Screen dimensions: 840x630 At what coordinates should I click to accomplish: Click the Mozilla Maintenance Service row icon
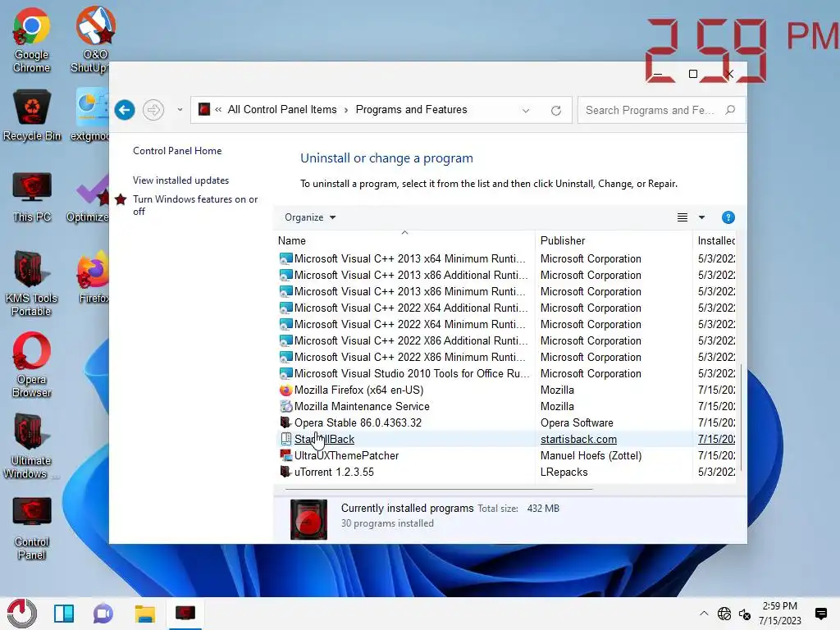[286, 407]
